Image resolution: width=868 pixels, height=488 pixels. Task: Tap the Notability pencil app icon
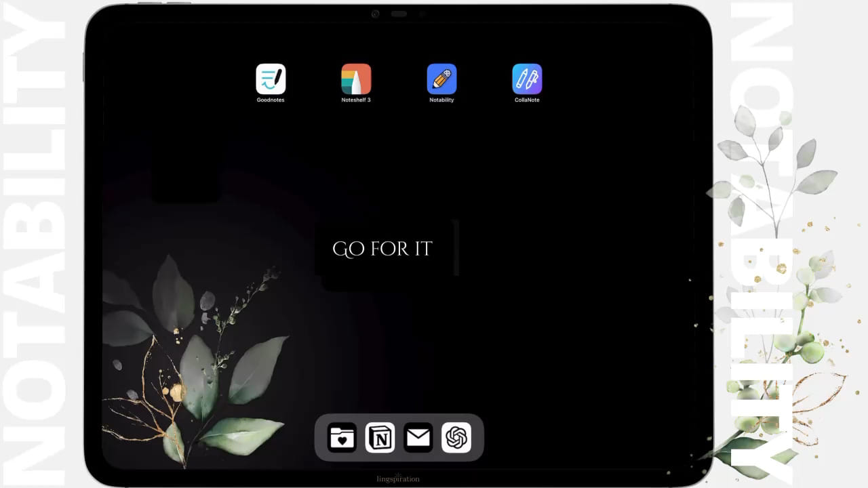pyautogui.click(x=441, y=79)
